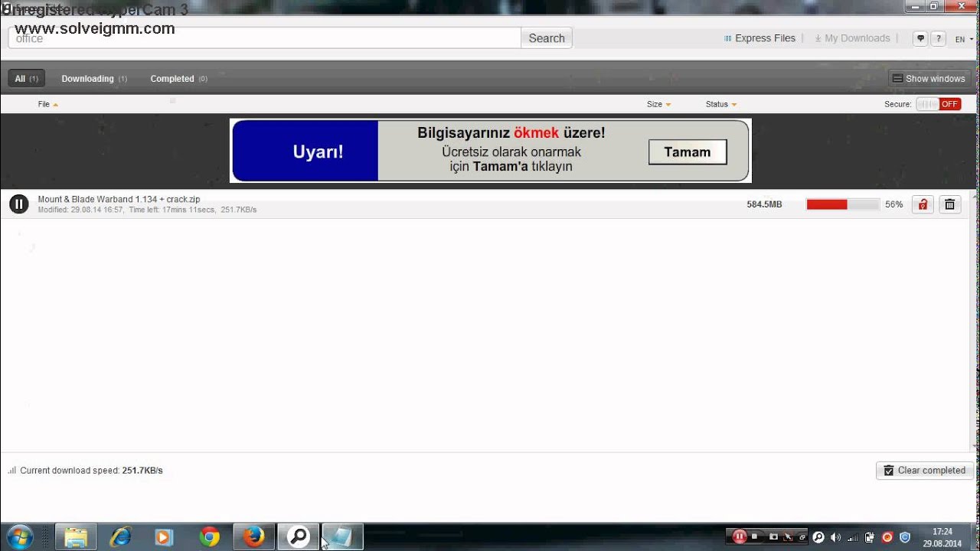980x551 pixels.
Task: Select the Mount & Blade Warband crack.zip filename
Action: click(x=119, y=199)
